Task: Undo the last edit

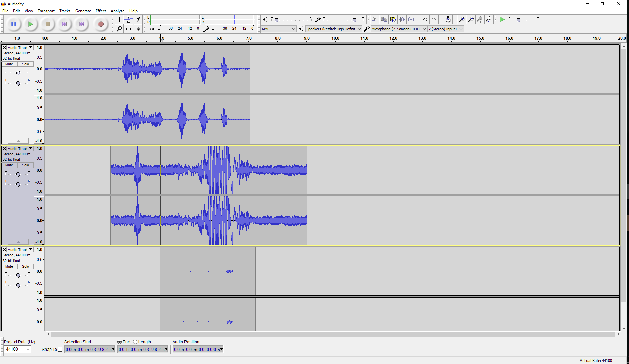Action: click(x=425, y=19)
